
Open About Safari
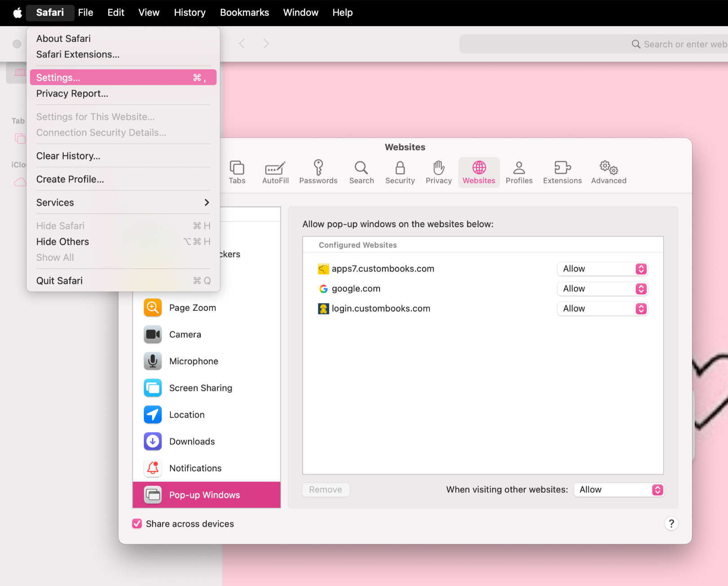123,39
